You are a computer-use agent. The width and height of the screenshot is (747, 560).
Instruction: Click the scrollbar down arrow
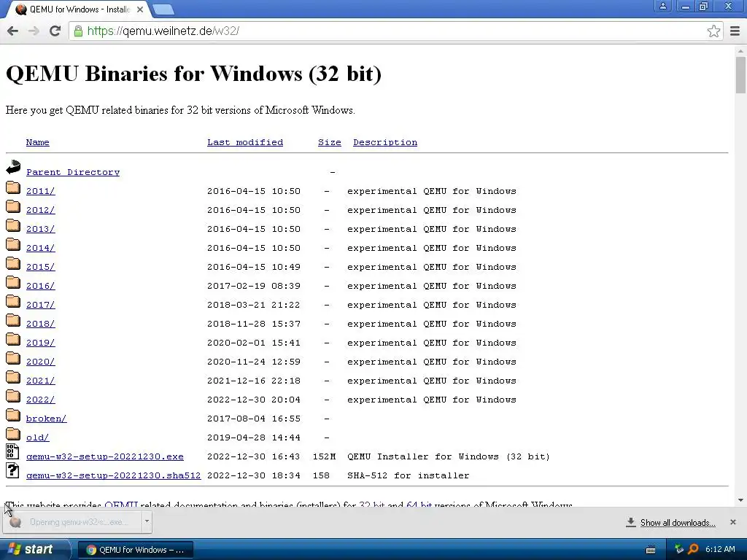click(740, 500)
